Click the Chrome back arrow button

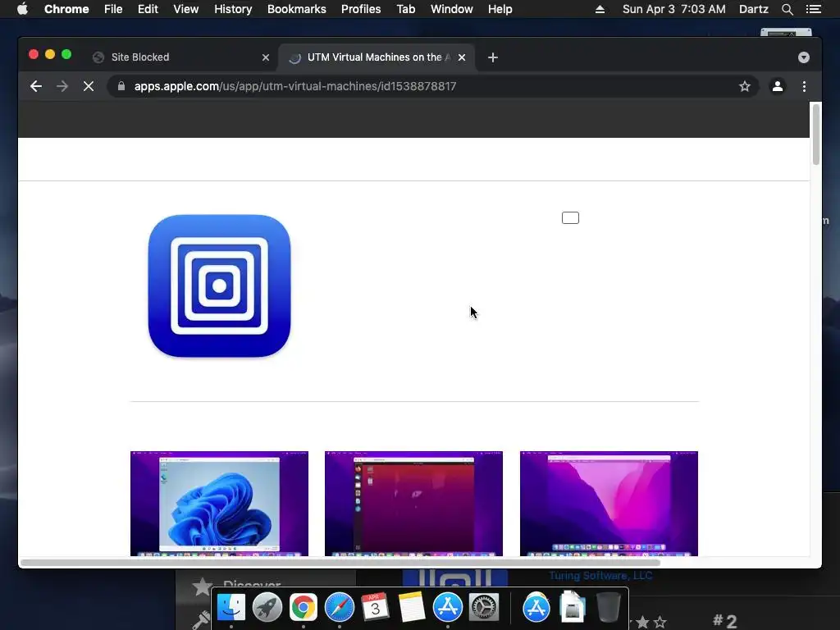(x=36, y=86)
